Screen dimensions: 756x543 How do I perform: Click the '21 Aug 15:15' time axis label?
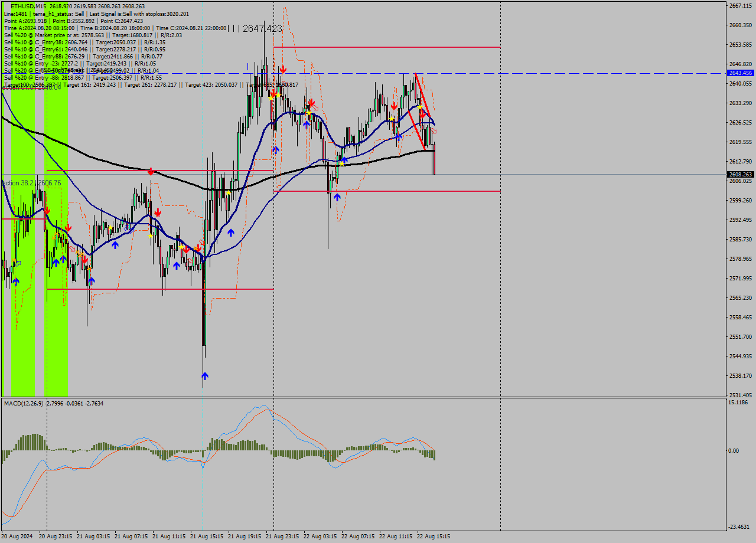click(x=207, y=537)
